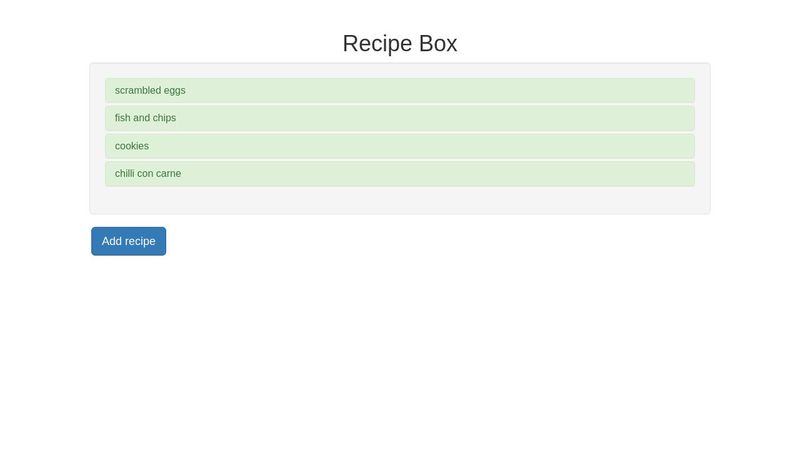Show ingredients for cookies
Viewport: 800px width, 450px height.
[x=399, y=146]
